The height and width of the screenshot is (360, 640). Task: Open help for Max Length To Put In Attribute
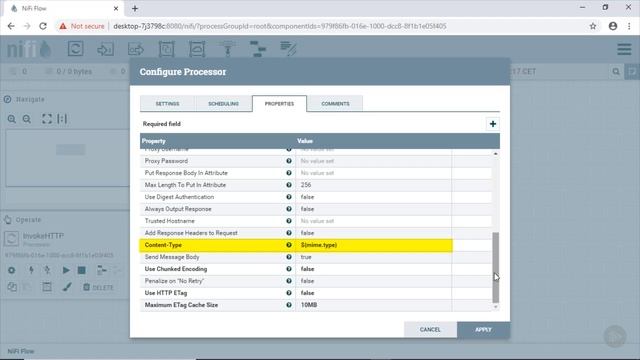[x=289, y=185]
